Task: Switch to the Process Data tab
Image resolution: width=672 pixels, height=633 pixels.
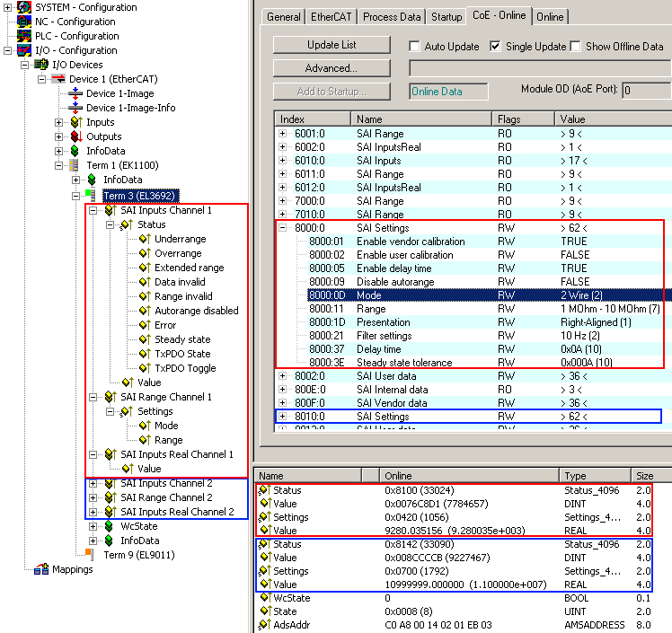Action: [x=392, y=17]
